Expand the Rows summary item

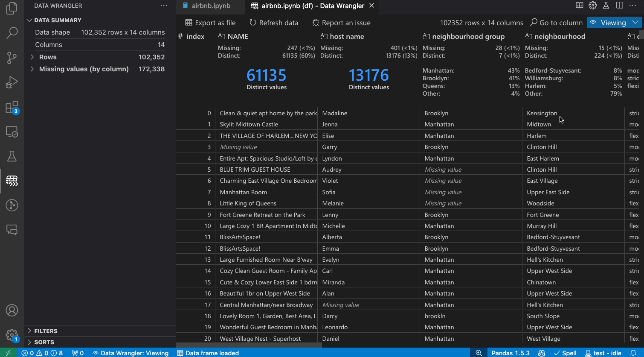click(32, 57)
